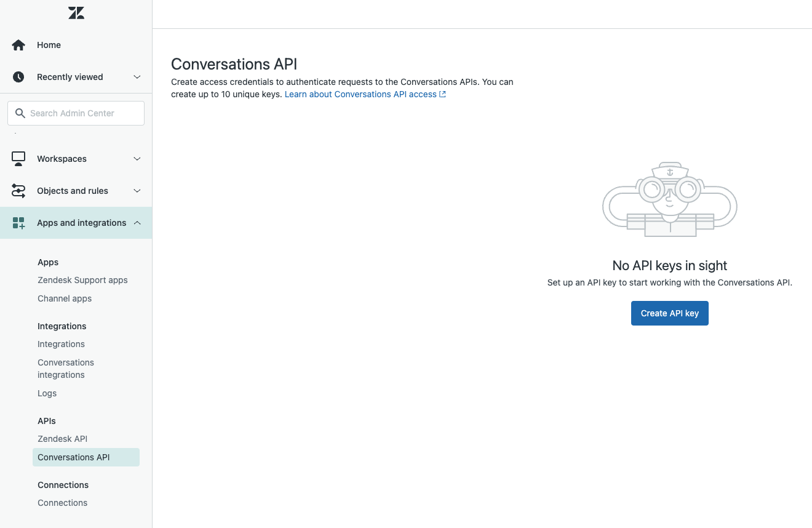This screenshot has width=812, height=528.
Task: Expand the Objects and rules chevron
Action: pyautogui.click(x=137, y=191)
